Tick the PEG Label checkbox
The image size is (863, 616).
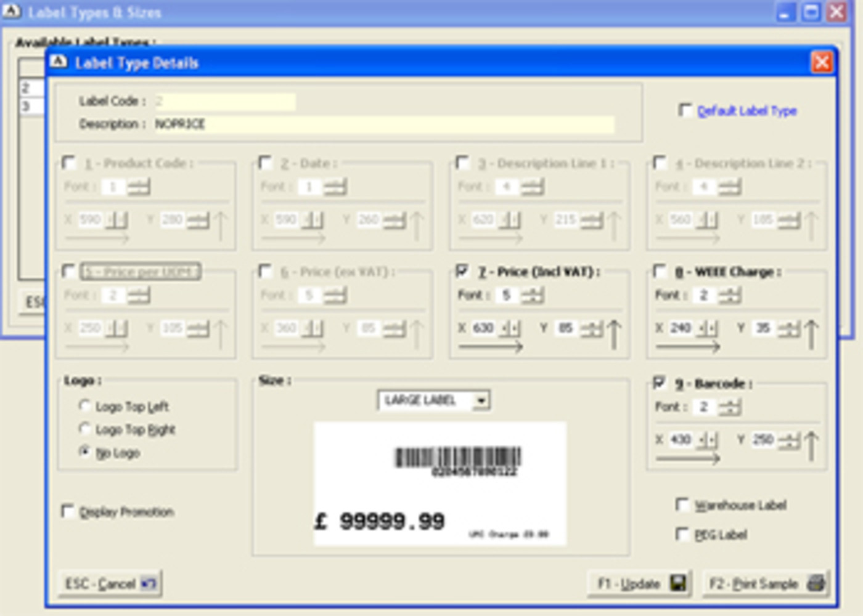[x=682, y=533]
